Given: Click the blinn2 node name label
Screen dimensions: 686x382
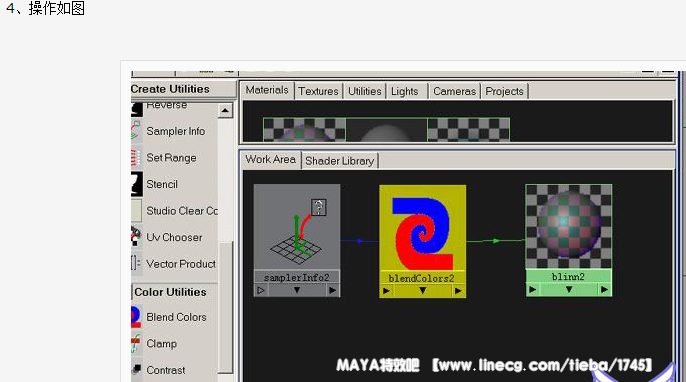Looking at the screenshot, I should pos(568,277).
